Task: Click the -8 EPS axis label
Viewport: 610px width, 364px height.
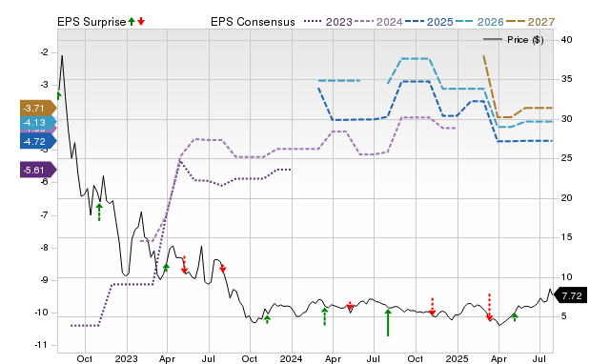Action: click(45, 248)
